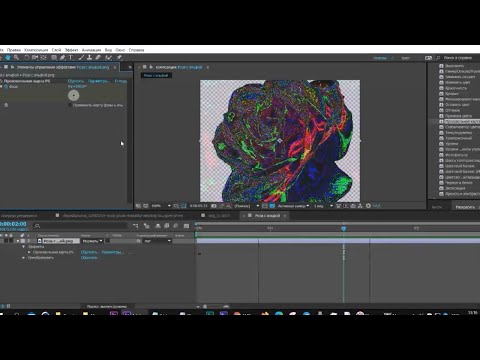Reset exposure icon in the viewer footer

368,206
